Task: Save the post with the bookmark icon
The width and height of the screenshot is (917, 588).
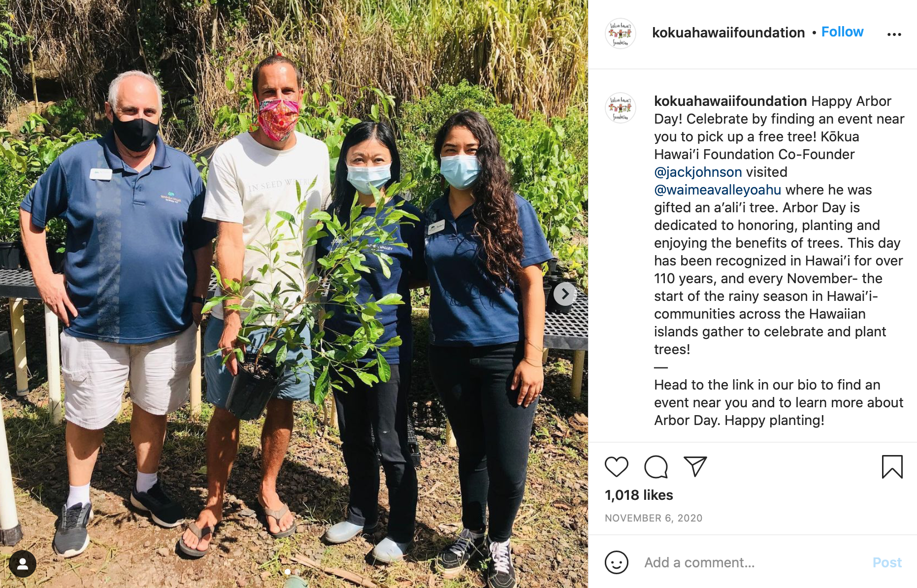Action: click(x=892, y=466)
